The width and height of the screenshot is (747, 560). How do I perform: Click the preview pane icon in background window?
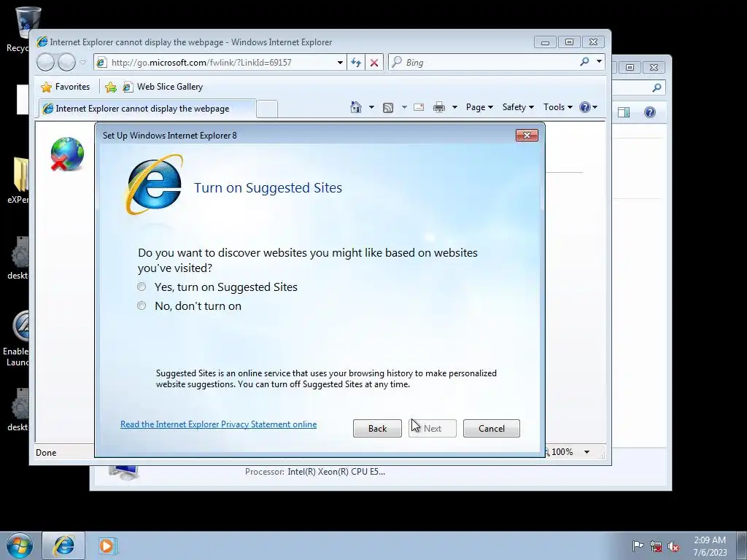(624, 112)
